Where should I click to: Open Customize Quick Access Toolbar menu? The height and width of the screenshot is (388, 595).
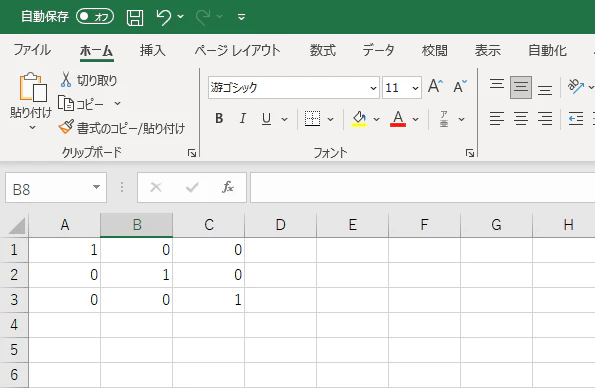click(241, 17)
